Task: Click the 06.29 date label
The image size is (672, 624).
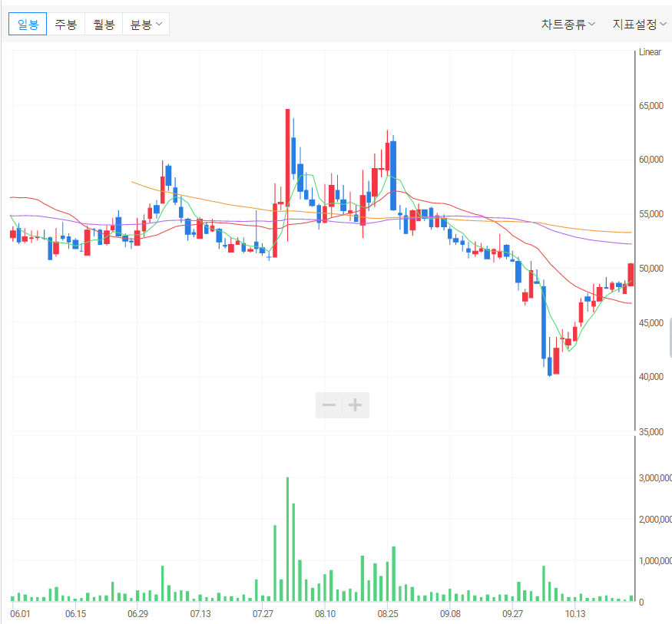Action: [x=137, y=614]
